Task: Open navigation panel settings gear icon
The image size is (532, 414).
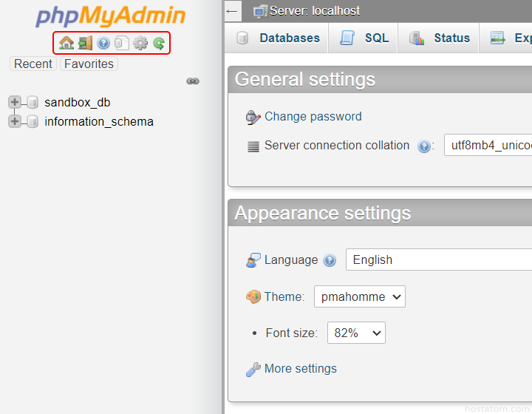Action: [140, 44]
